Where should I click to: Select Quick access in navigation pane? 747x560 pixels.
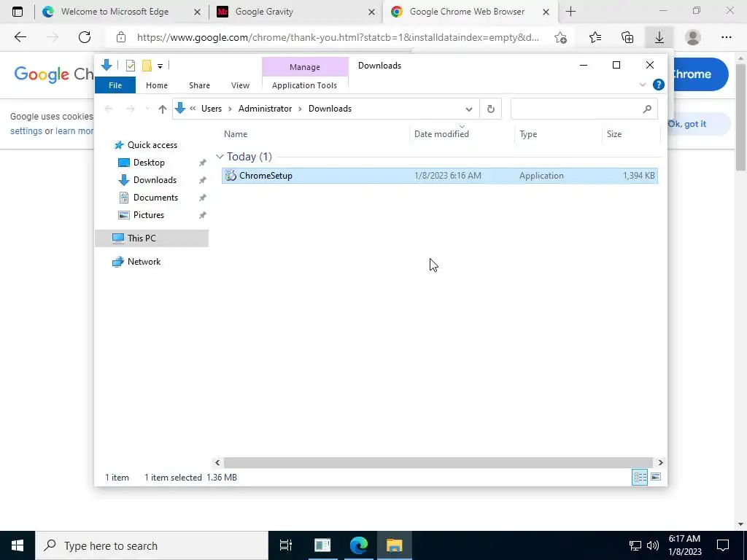[152, 145]
